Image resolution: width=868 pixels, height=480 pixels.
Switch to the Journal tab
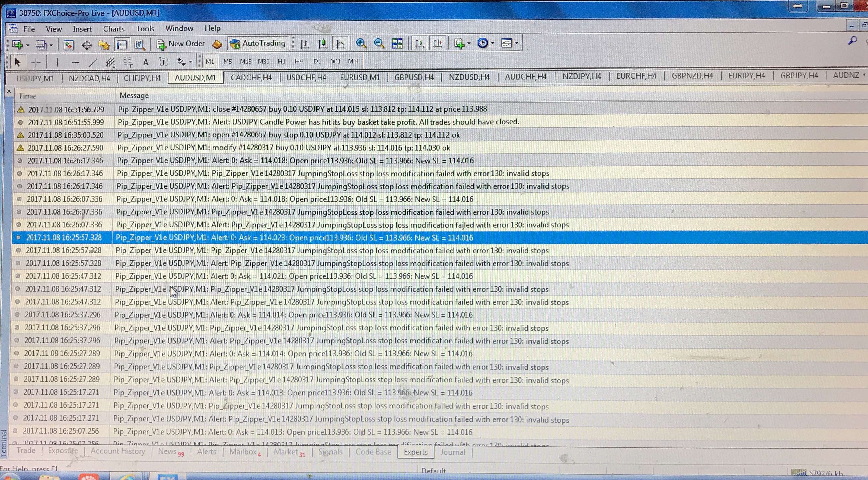(452, 452)
